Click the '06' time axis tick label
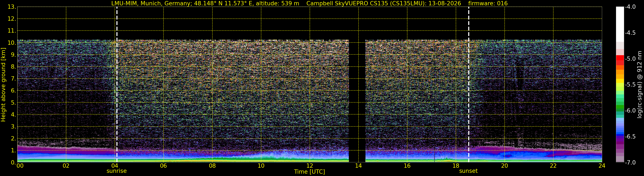 click(163, 166)
